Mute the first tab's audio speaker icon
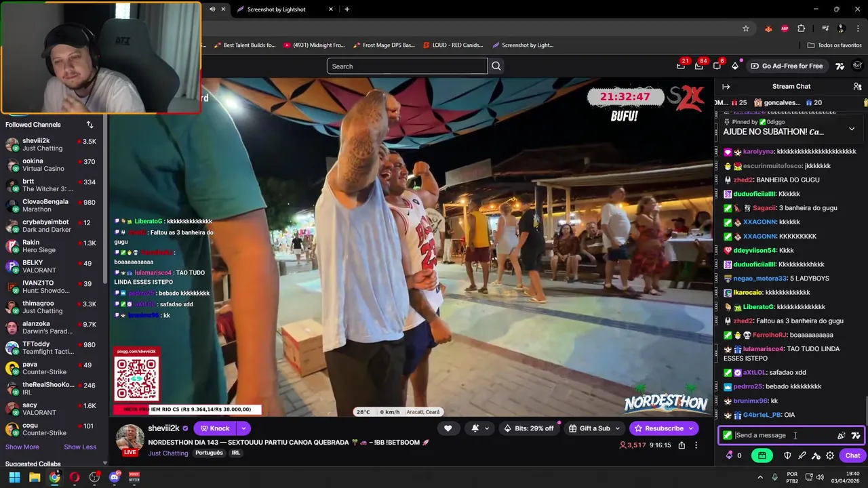The width and height of the screenshot is (868, 488). (212, 9)
